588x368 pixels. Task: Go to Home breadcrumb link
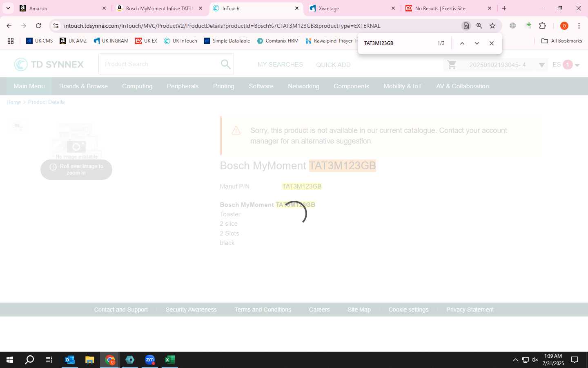pos(13,102)
